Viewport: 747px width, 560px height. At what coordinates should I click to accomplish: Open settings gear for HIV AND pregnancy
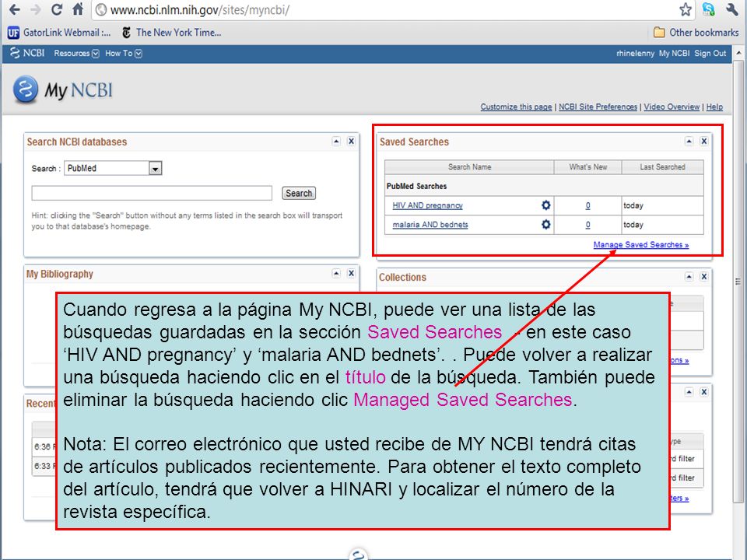click(x=546, y=205)
